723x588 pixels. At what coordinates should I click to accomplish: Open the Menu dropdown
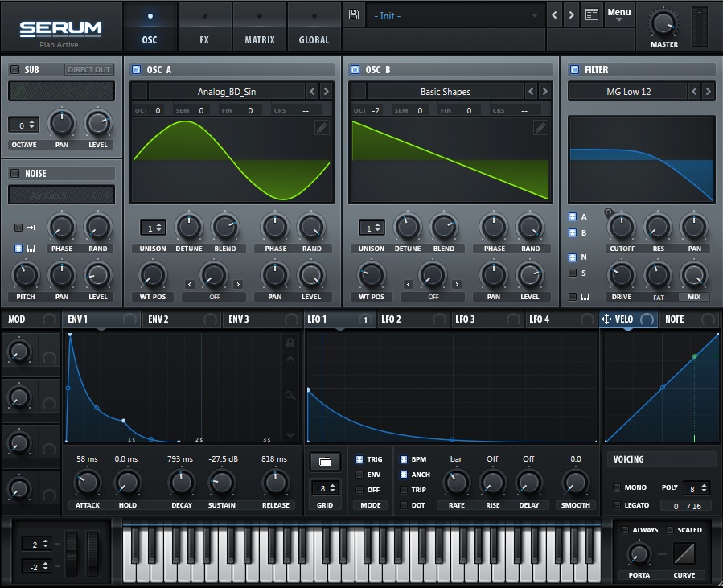point(618,14)
